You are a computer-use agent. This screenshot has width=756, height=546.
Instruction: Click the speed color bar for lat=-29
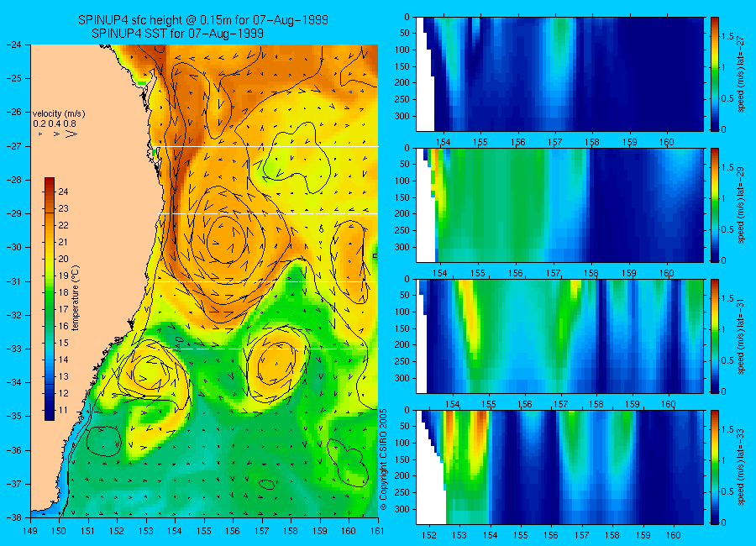(714, 206)
